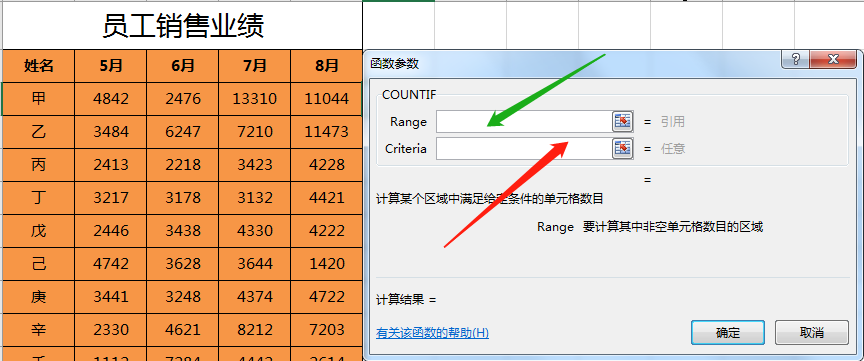Click into the Criteria input field
This screenshot has width=864, height=361.
(524, 148)
